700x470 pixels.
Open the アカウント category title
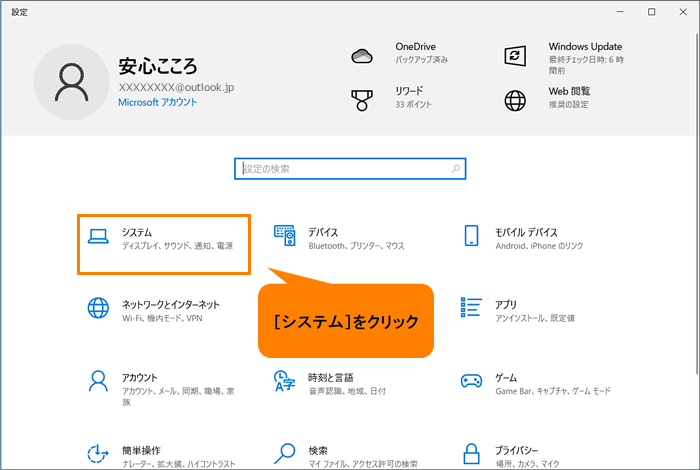[140, 378]
